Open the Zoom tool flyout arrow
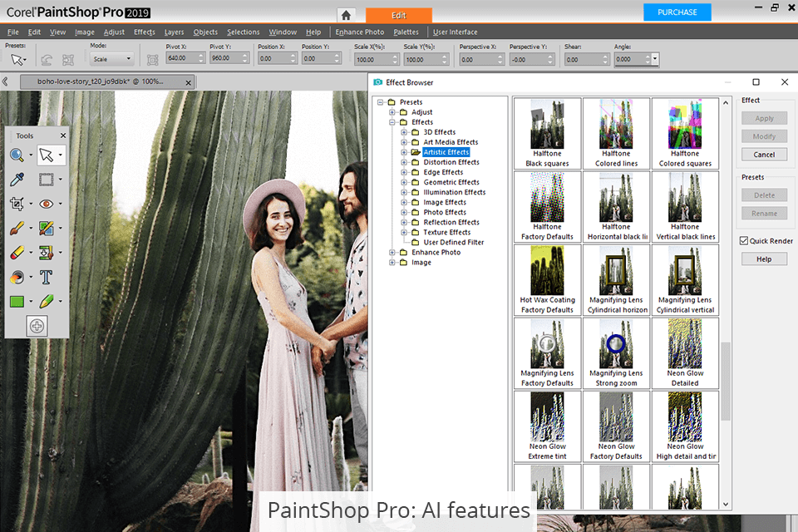798x532 pixels. (x=31, y=155)
